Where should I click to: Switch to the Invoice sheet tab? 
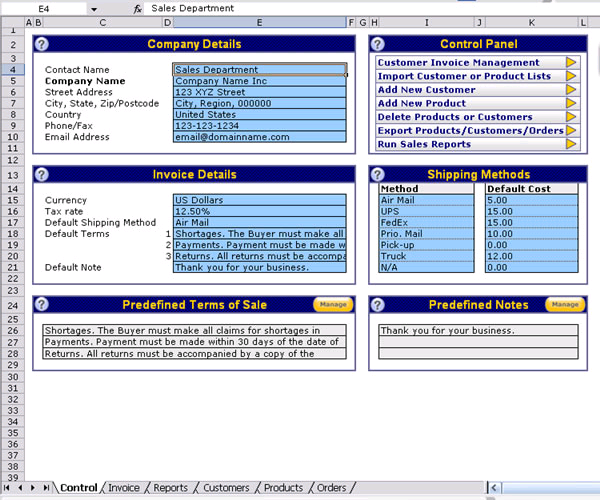[x=124, y=488]
